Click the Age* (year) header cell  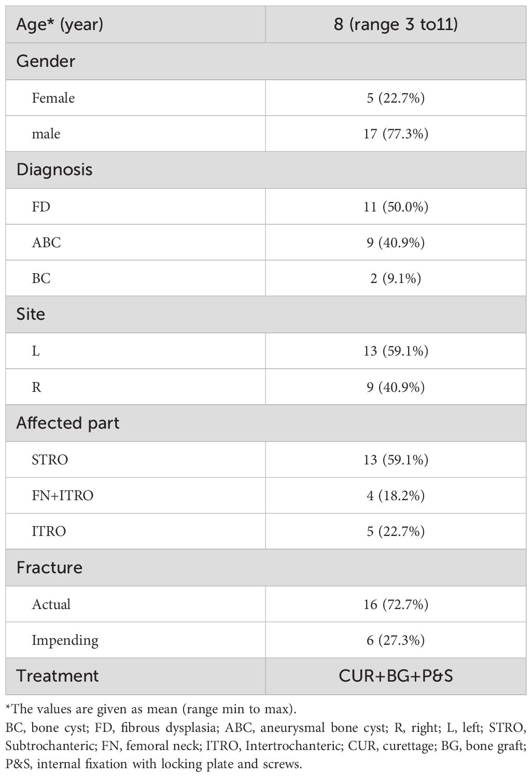tap(60, 24)
